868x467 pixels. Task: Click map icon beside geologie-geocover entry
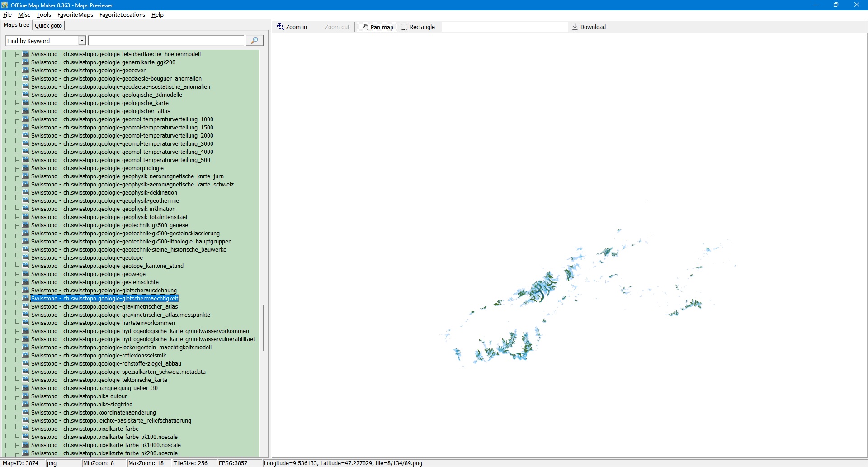coord(26,70)
